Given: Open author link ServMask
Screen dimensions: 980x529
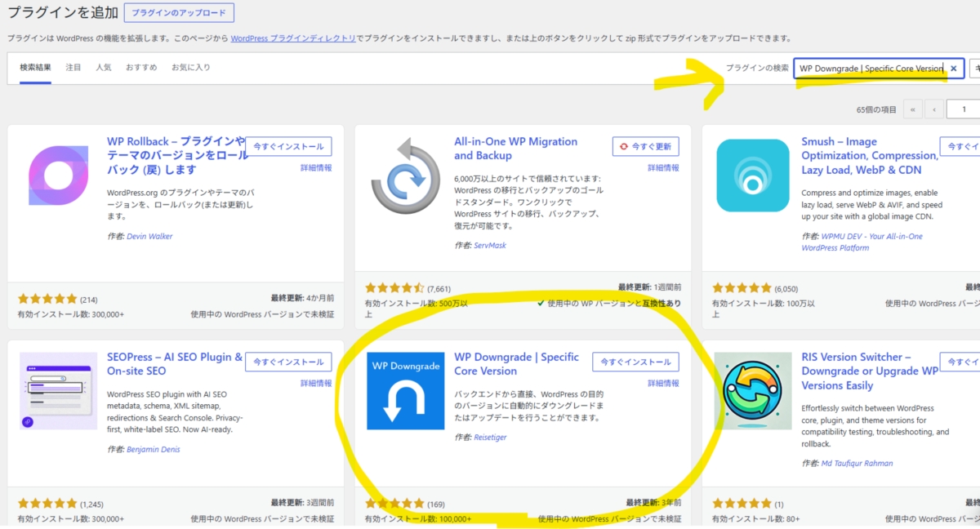Looking at the screenshot, I should click(x=490, y=245).
